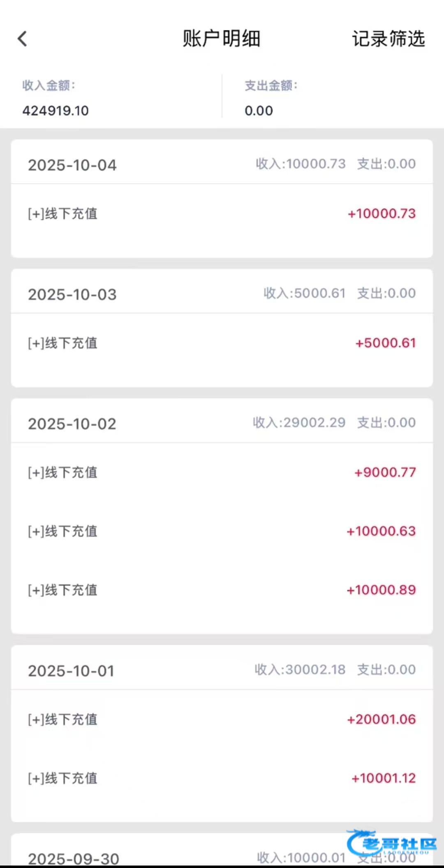Click the 老哥社区 watermark logo
The width and height of the screenshot is (444, 868).
click(x=392, y=843)
